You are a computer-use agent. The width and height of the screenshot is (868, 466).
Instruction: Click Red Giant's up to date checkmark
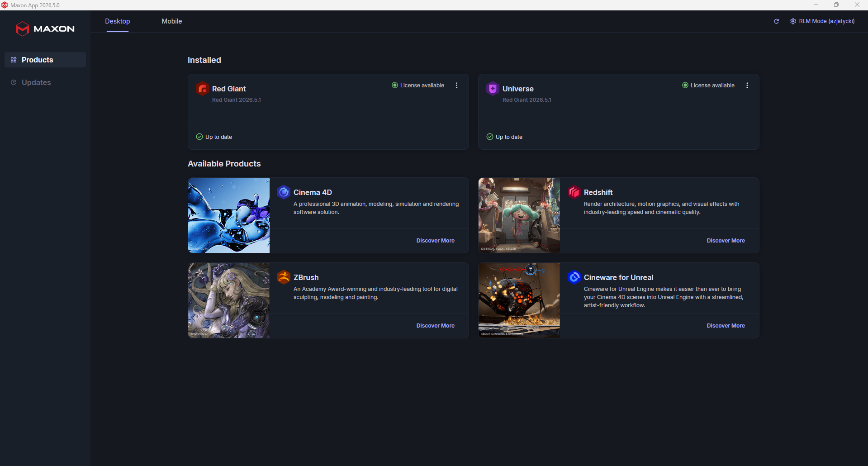pos(199,137)
